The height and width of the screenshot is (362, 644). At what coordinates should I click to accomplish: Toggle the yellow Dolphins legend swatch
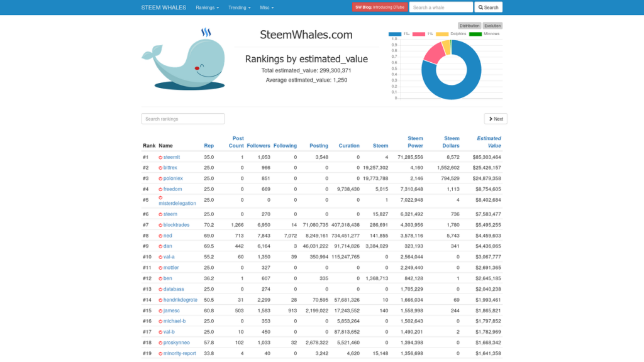[x=442, y=34]
